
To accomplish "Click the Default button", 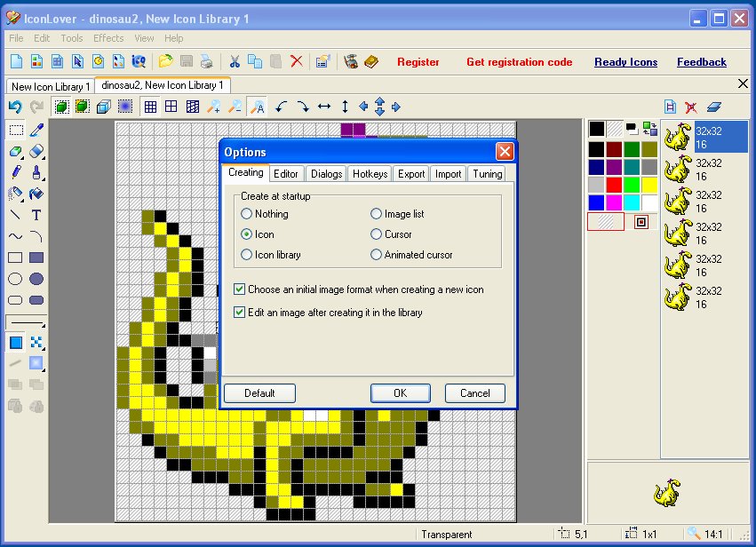I will click(x=260, y=393).
